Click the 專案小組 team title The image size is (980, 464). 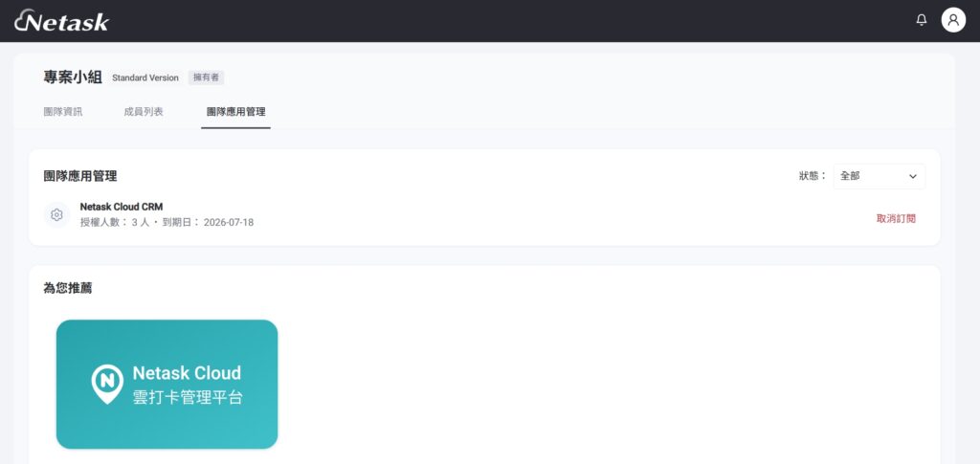(x=73, y=77)
